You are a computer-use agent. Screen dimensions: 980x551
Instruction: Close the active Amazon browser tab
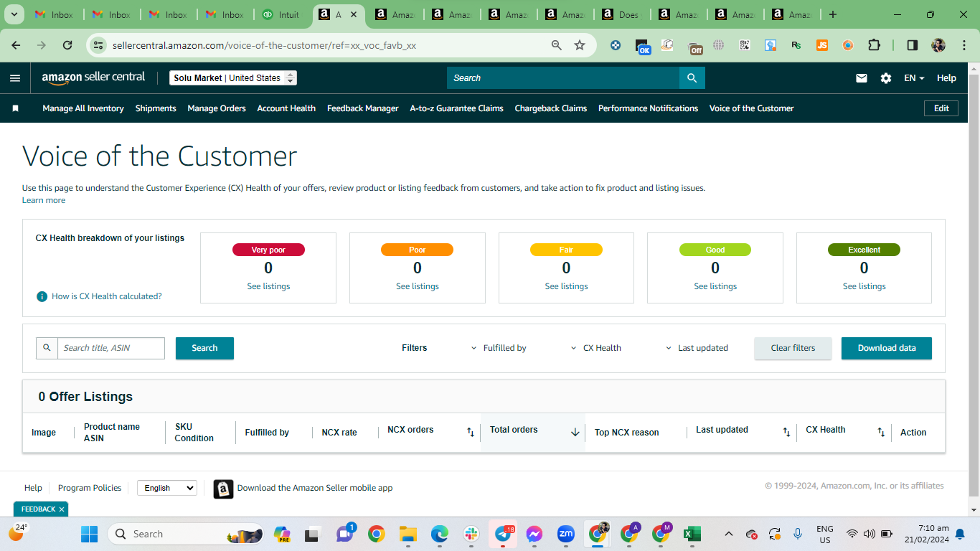point(353,14)
